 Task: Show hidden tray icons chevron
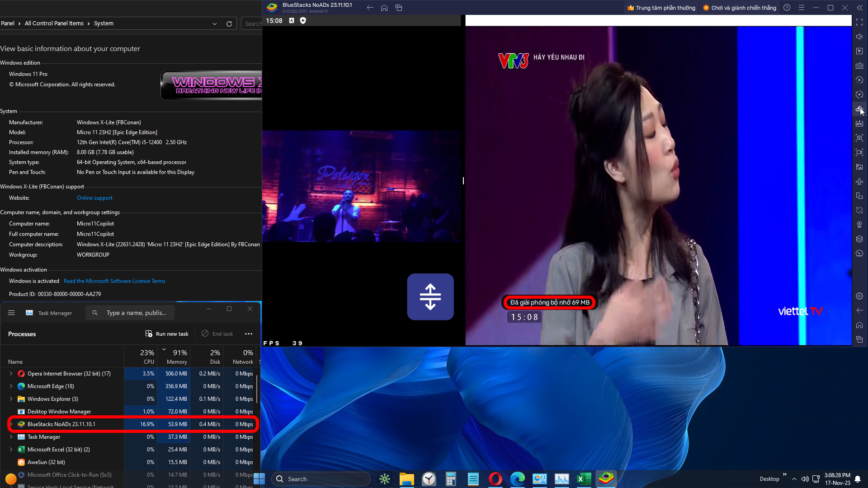[x=794, y=479]
